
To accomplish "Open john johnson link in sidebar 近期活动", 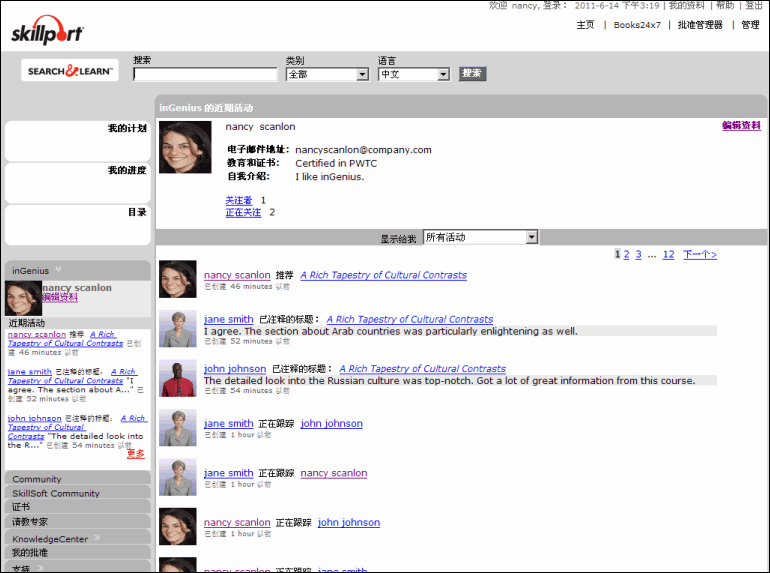I will 34,418.
